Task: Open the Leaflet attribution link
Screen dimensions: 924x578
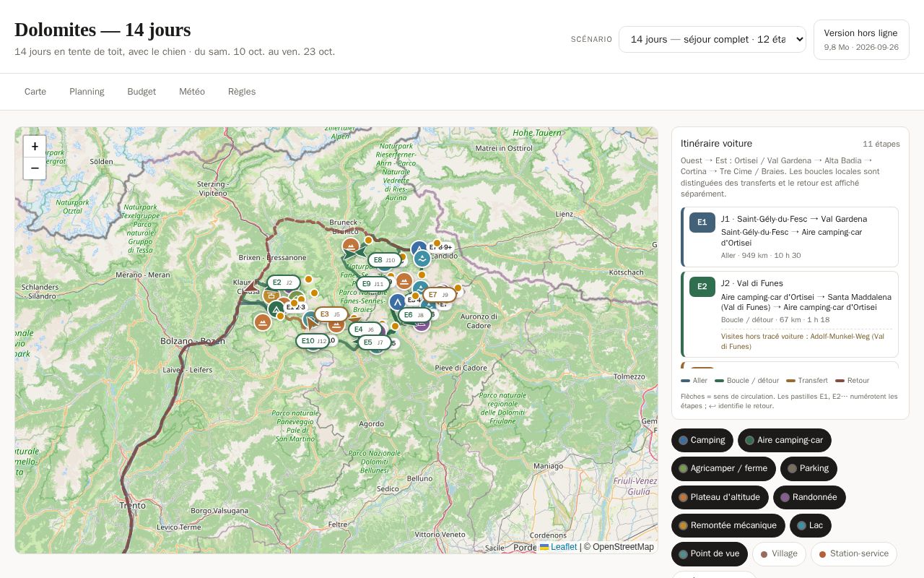Action: pyautogui.click(x=559, y=547)
